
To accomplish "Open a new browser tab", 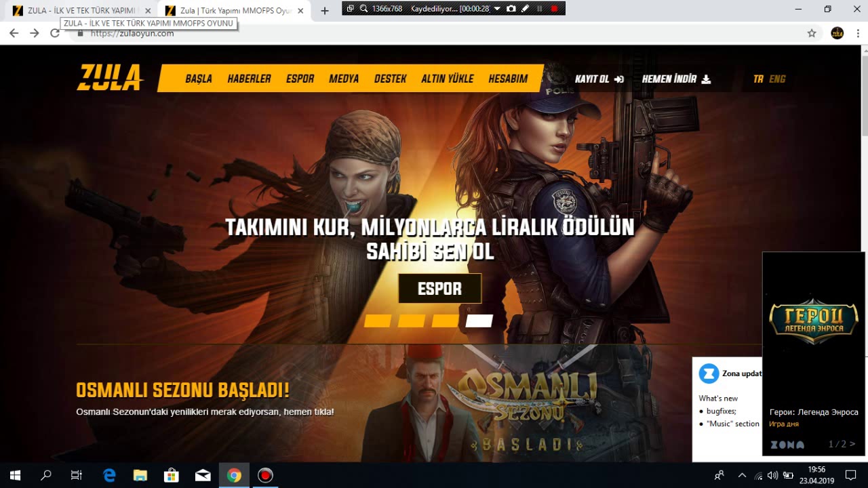I will coord(325,11).
